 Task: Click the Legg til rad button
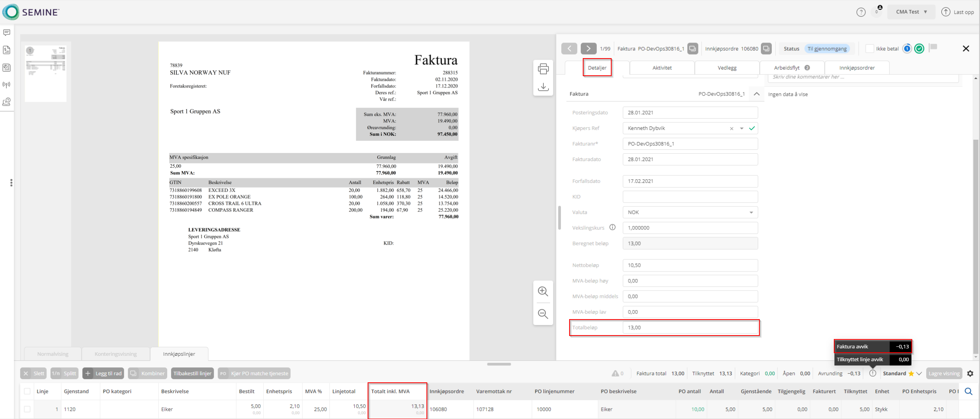click(103, 374)
